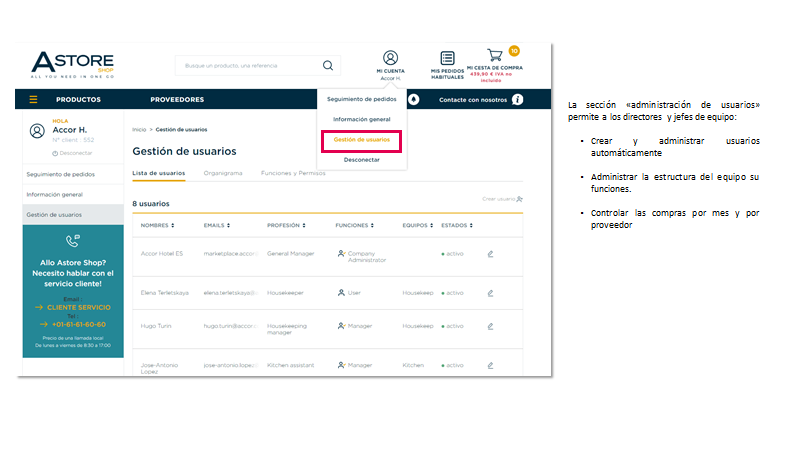
Task: Click the info icon beside Contacte con nosotros
Action: click(517, 99)
